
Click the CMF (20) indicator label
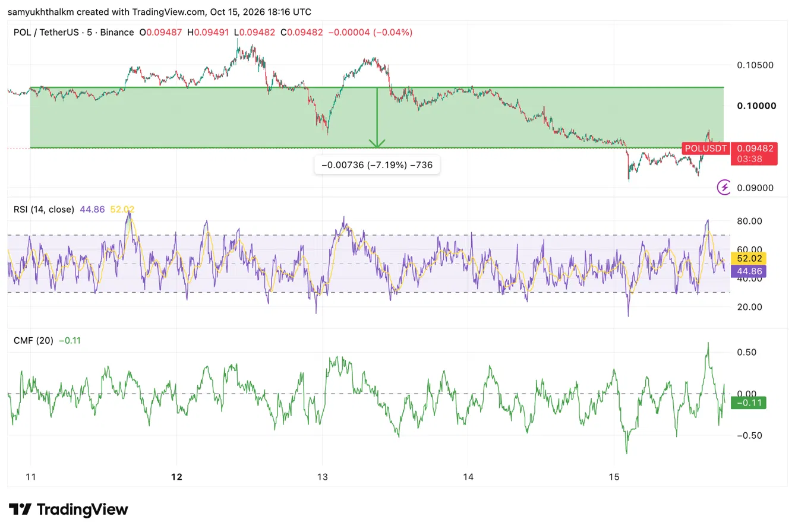33,340
